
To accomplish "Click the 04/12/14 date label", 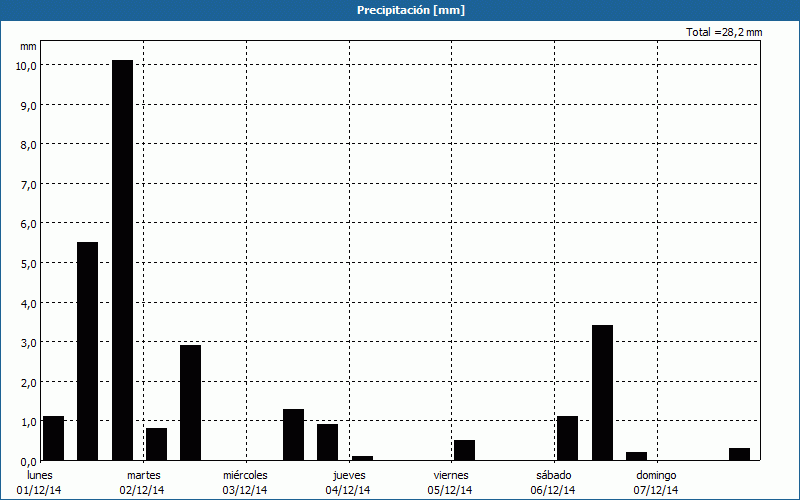I will (x=348, y=490).
